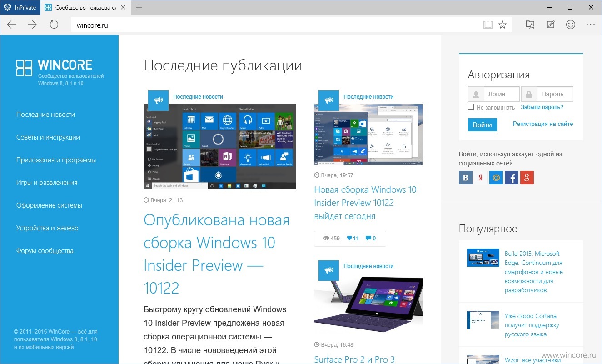Click the comments counter showing 0

[x=371, y=238]
